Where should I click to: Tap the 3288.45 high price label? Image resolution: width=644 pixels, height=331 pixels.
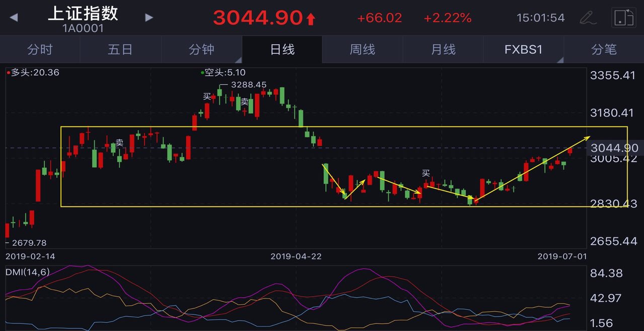pyautogui.click(x=249, y=85)
